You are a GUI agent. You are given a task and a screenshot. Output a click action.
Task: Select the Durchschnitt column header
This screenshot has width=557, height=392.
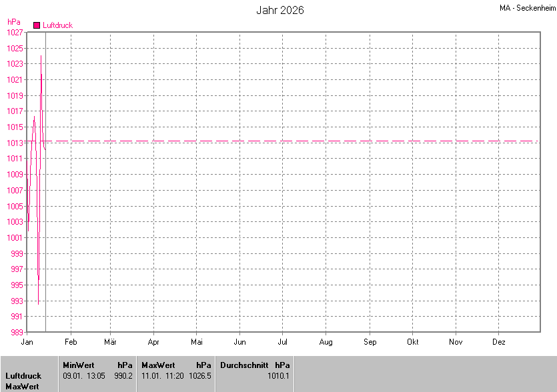coord(243,365)
